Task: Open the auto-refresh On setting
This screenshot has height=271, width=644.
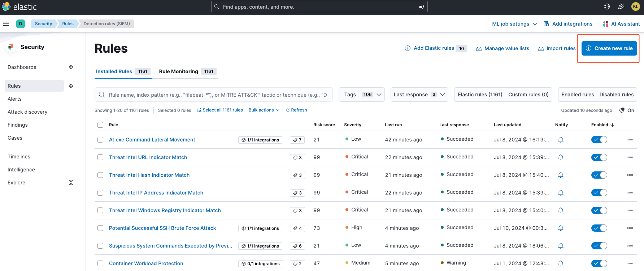Action: tap(627, 110)
